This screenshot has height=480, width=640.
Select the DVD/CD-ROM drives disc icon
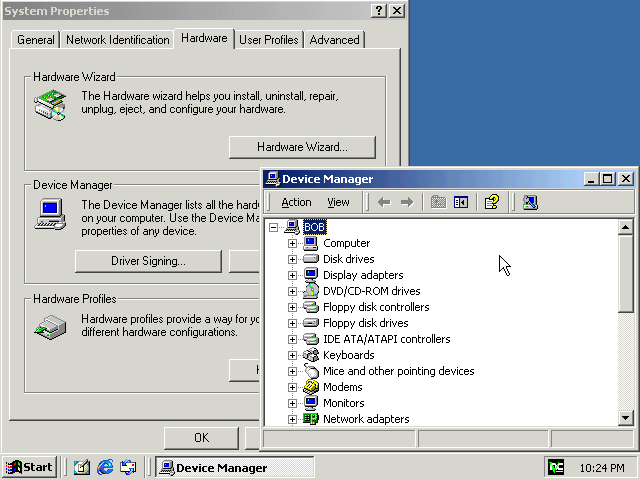pos(311,291)
